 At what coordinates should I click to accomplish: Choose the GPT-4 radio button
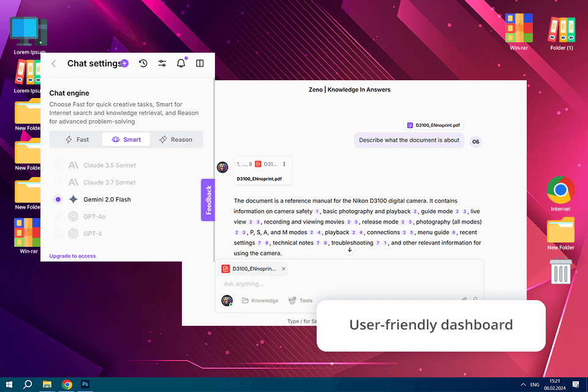[x=58, y=234]
